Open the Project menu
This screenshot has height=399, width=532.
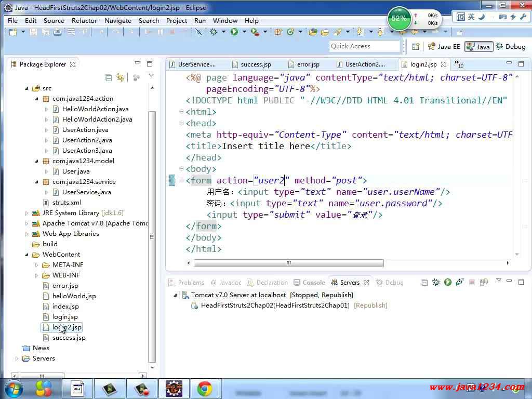[177, 21]
